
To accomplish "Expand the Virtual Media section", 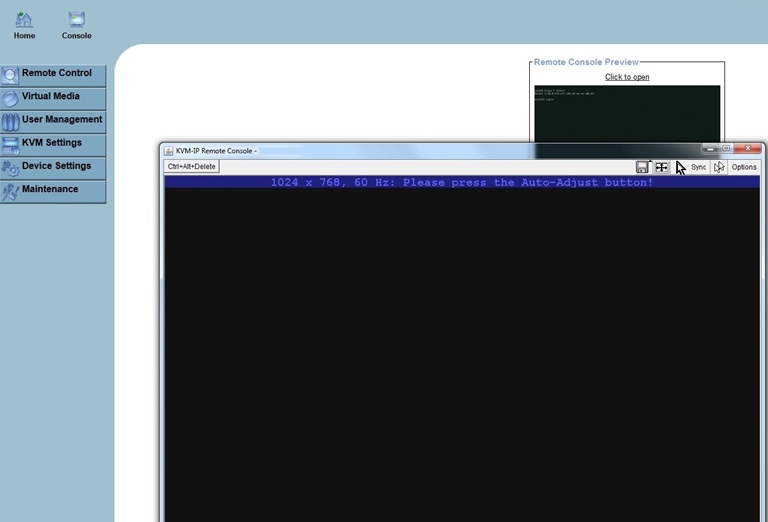I will pyautogui.click(x=54, y=97).
